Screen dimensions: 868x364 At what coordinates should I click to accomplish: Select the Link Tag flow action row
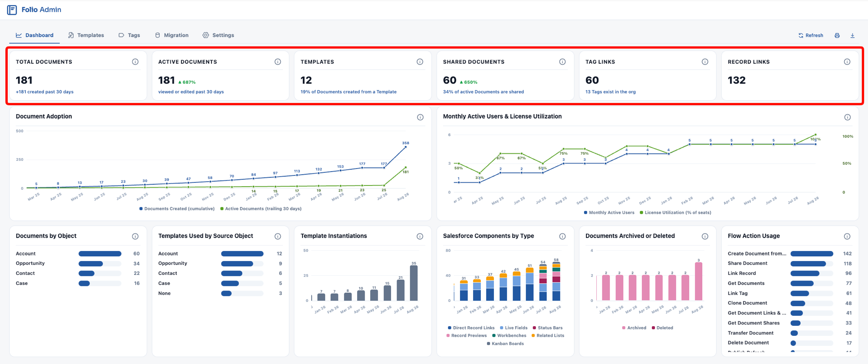(790, 294)
